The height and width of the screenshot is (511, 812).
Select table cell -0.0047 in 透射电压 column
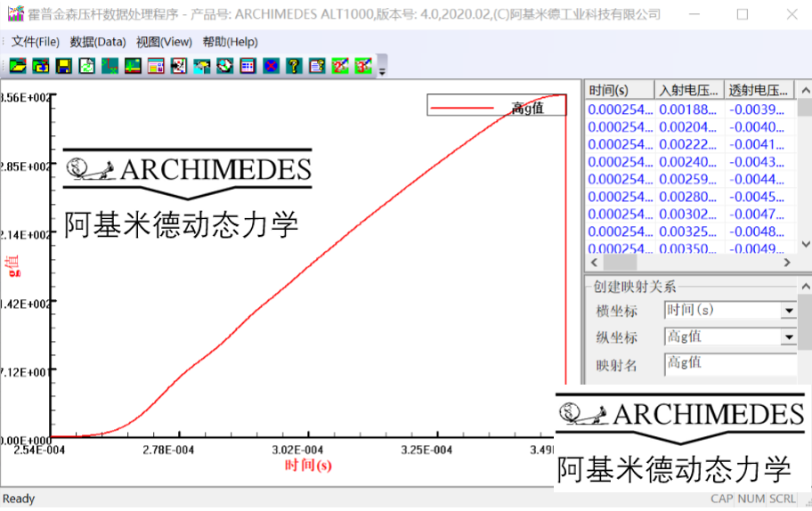coord(757,215)
